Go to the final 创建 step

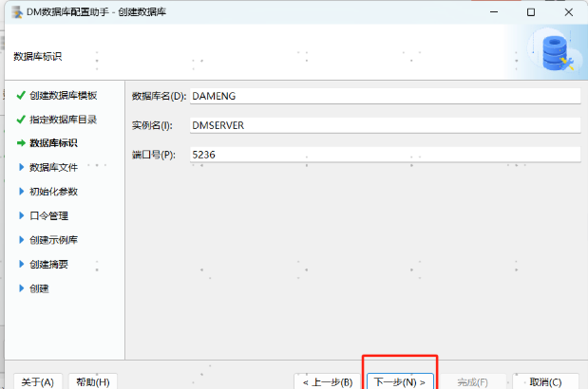tap(39, 288)
